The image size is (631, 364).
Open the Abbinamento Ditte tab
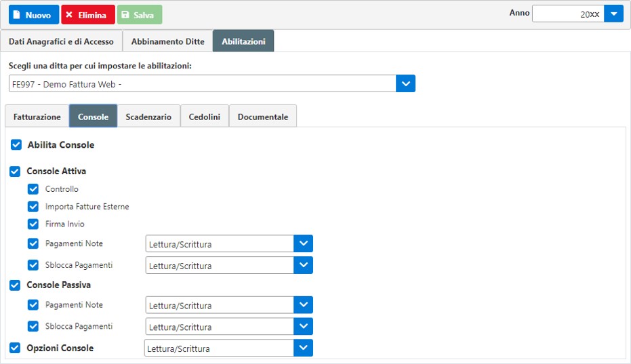(168, 41)
